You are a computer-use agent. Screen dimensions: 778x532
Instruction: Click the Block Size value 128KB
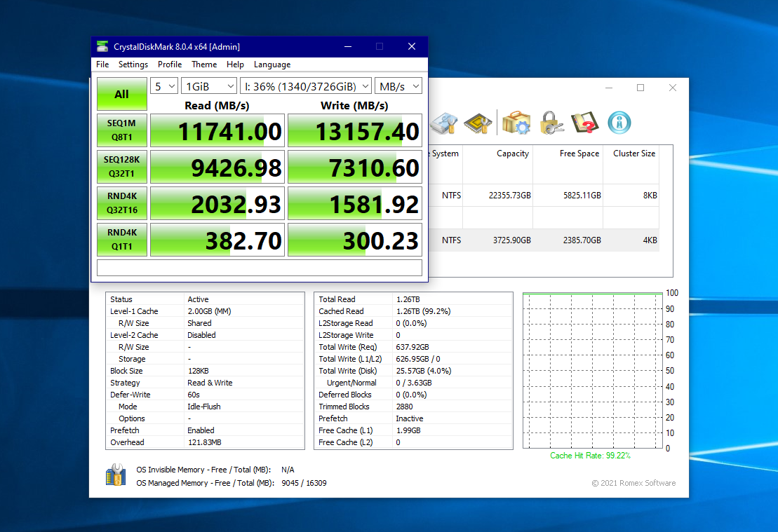click(198, 371)
